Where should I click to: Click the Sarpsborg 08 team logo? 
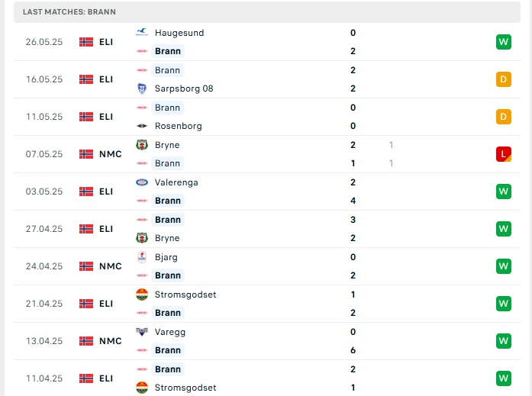(x=141, y=89)
